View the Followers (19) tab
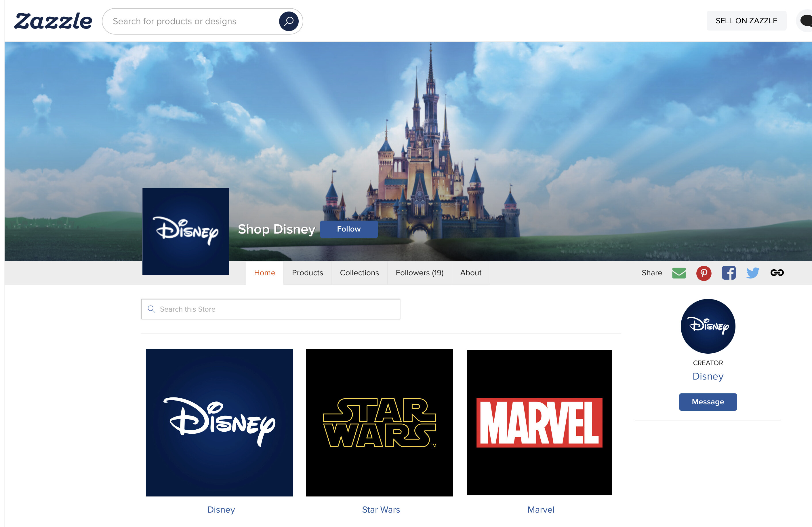The width and height of the screenshot is (812, 527). (420, 273)
